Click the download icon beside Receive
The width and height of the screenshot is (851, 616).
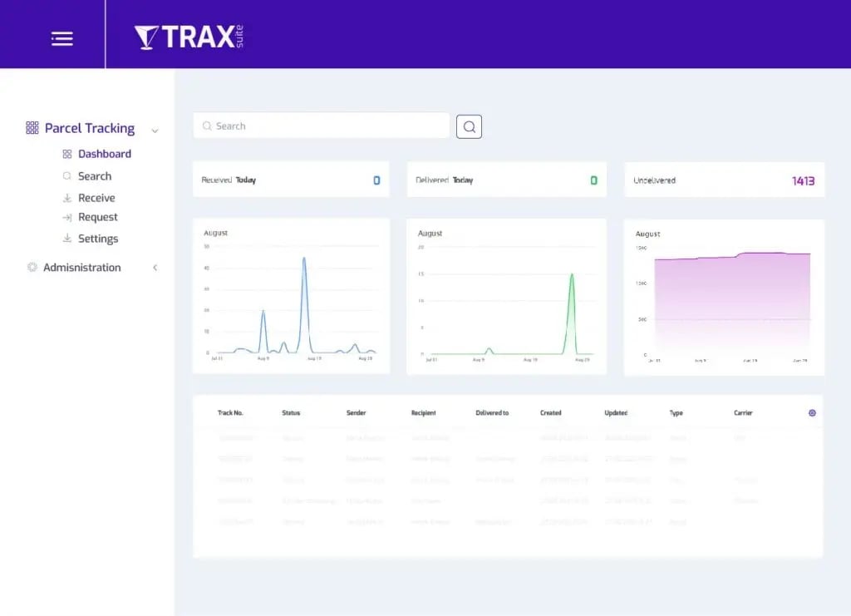67,198
